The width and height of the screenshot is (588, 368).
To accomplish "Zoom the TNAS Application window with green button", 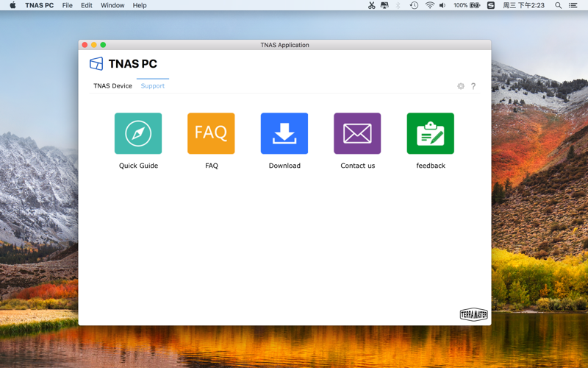I will pos(103,45).
